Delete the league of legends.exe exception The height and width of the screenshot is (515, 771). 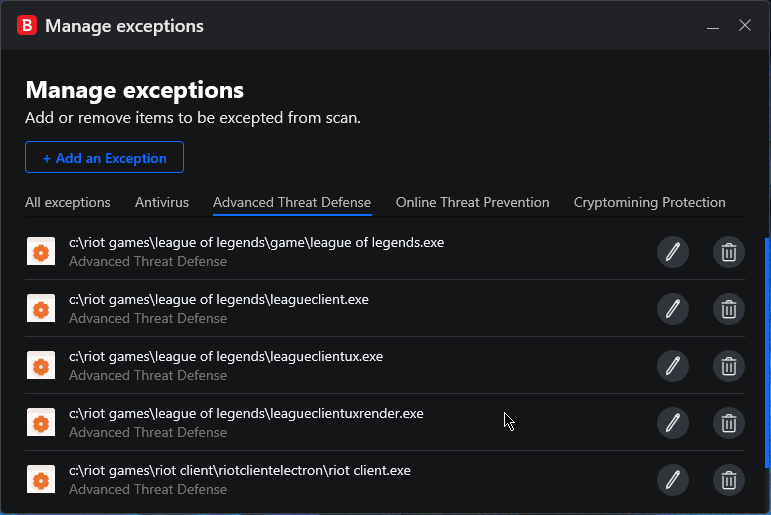click(729, 252)
